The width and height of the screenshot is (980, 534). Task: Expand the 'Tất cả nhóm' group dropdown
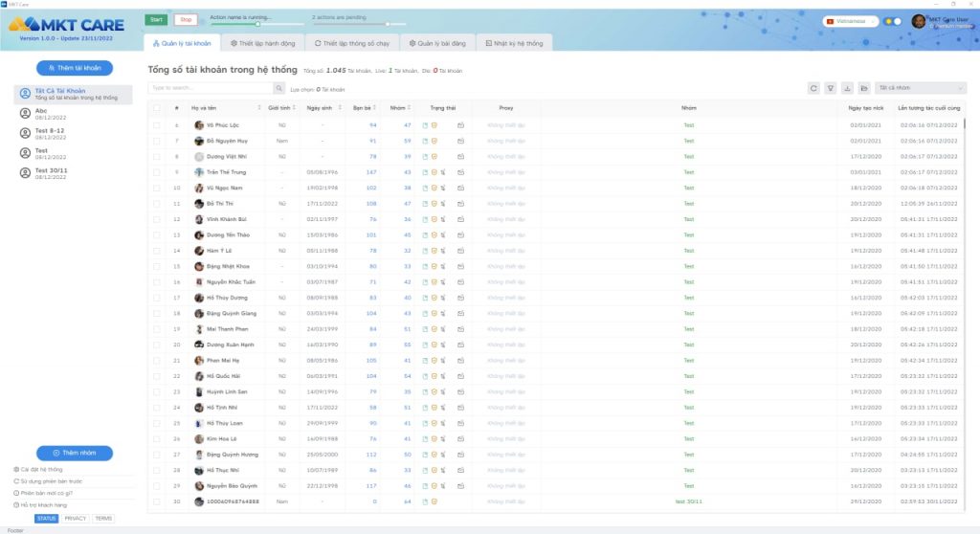[x=920, y=88]
